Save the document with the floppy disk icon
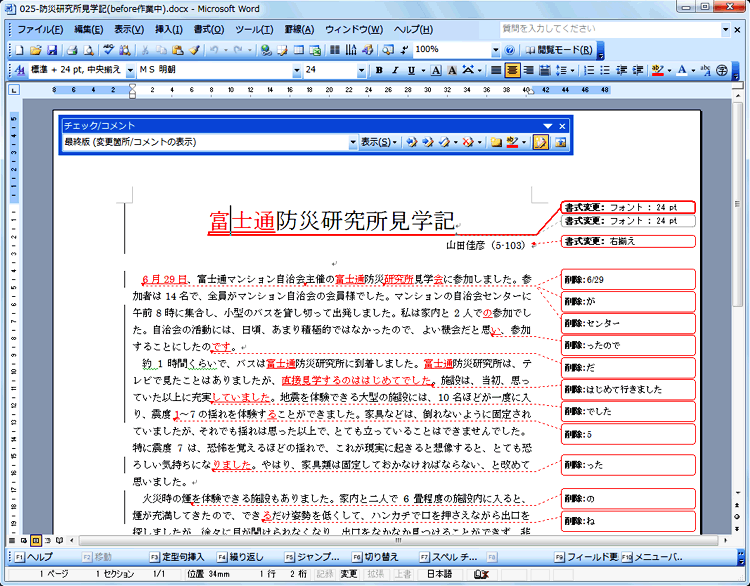The image size is (750, 586). (52, 50)
